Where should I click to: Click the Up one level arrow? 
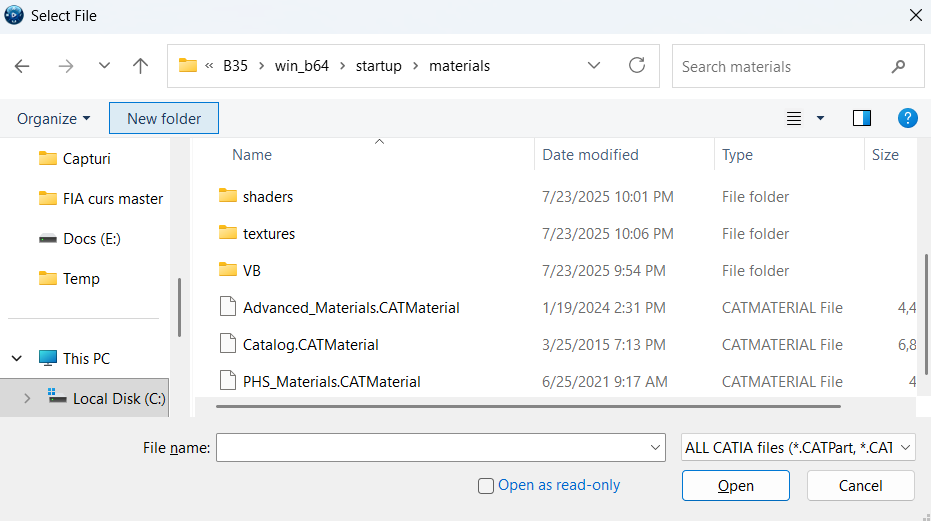click(x=141, y=66)
